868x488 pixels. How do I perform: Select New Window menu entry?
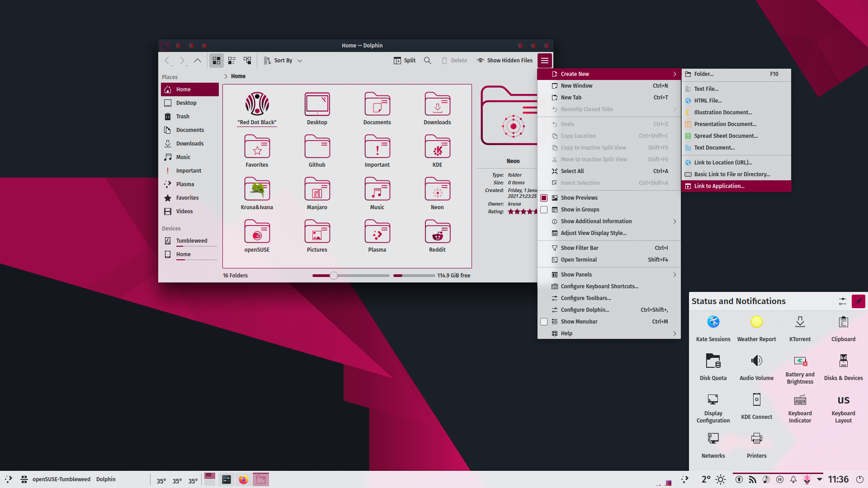click(x=609, y=86)
